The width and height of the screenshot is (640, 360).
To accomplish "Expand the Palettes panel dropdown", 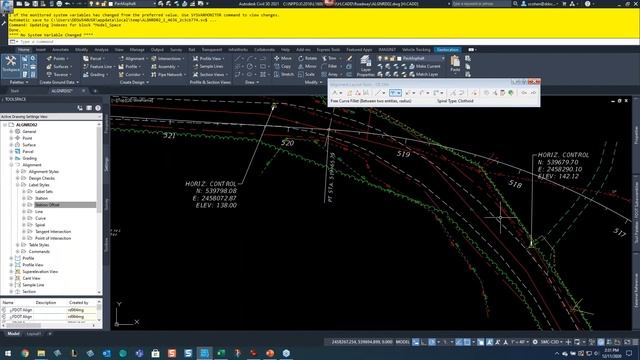I will [19, 82].
